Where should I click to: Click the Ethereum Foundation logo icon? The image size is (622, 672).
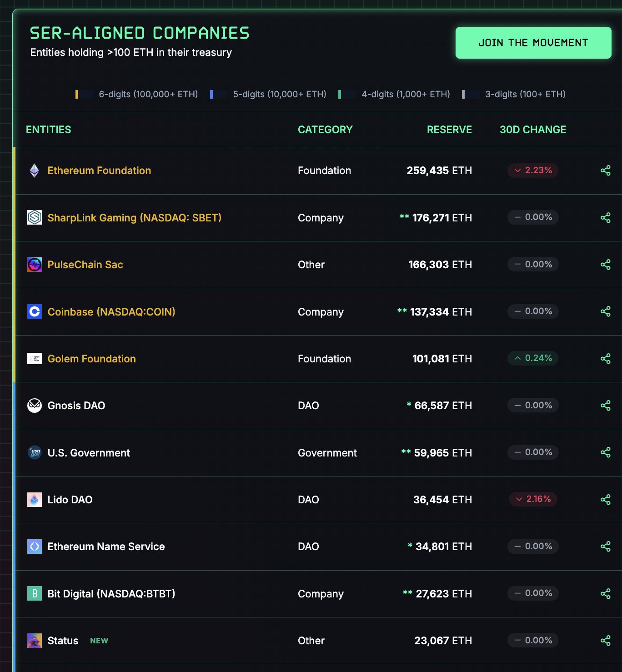(x=35, y=171)
